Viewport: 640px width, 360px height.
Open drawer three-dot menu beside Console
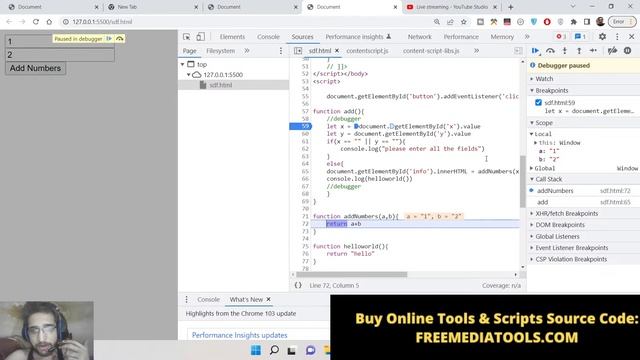pyautogui.click(x=187, y=299)
